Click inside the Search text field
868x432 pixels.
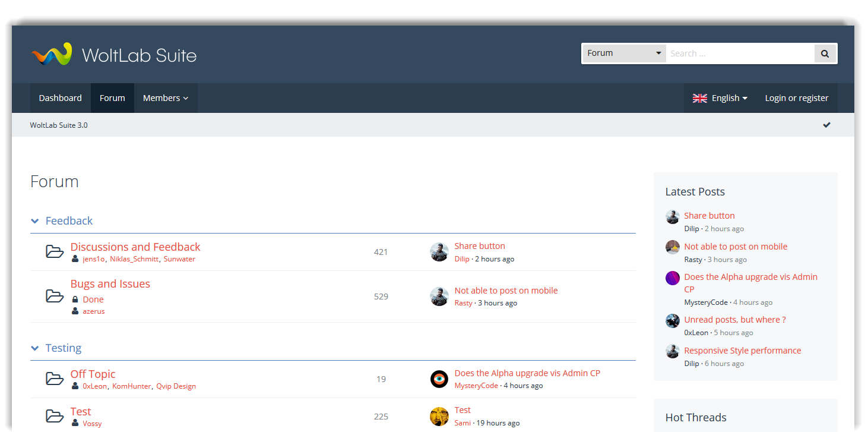pos(740,53)
